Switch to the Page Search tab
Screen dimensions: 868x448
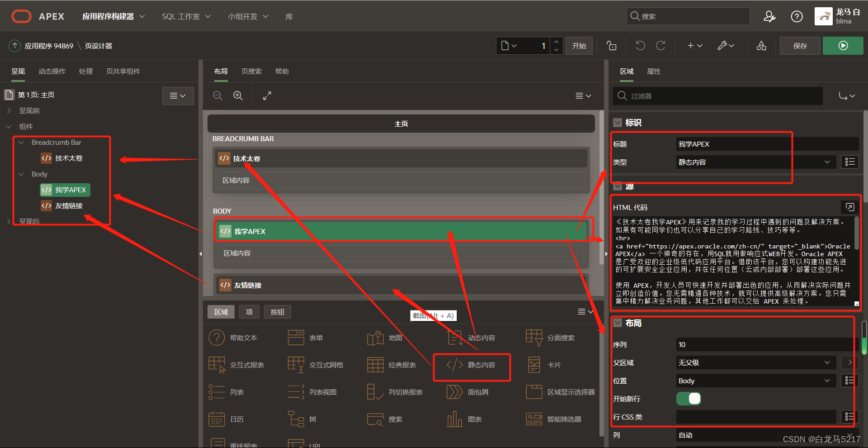(251, 71)
